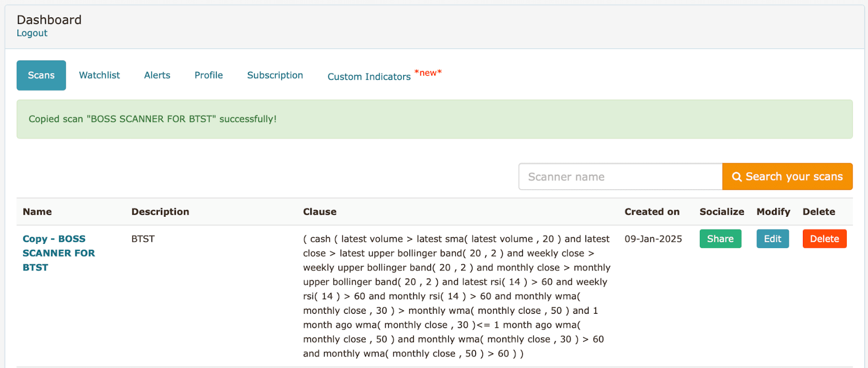Switch to the Watchlist tab

(x=99, y=75)
